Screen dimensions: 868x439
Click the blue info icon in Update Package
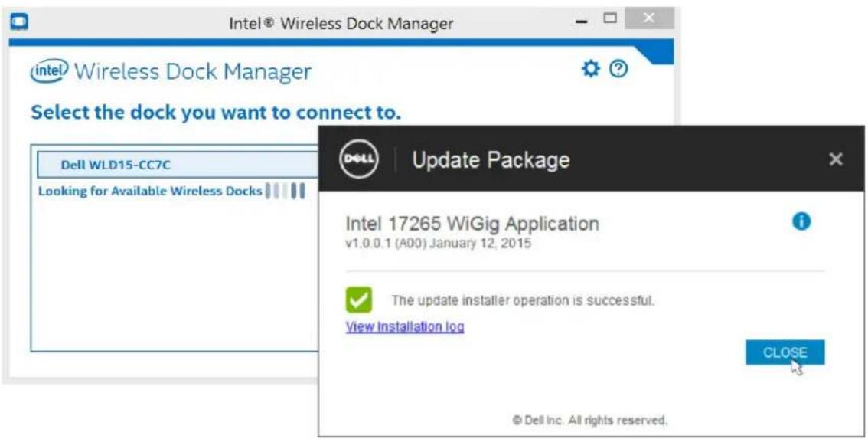(801, 221)
